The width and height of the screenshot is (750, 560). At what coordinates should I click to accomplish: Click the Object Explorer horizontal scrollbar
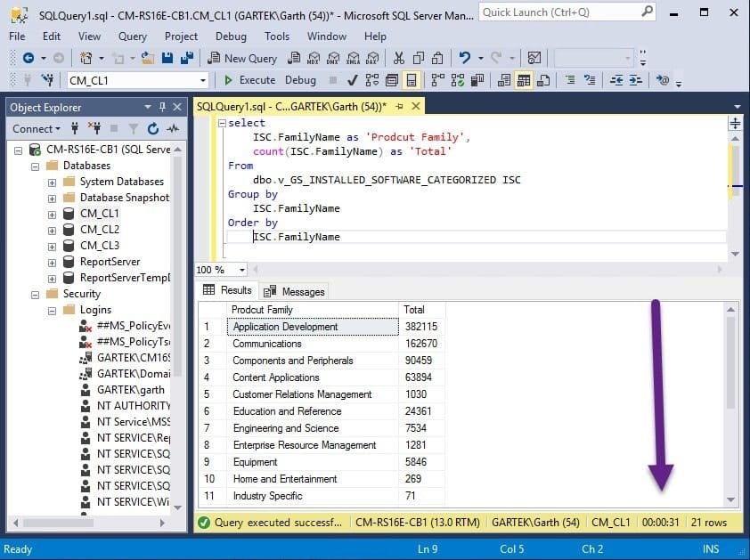click(x=89, y=523)
